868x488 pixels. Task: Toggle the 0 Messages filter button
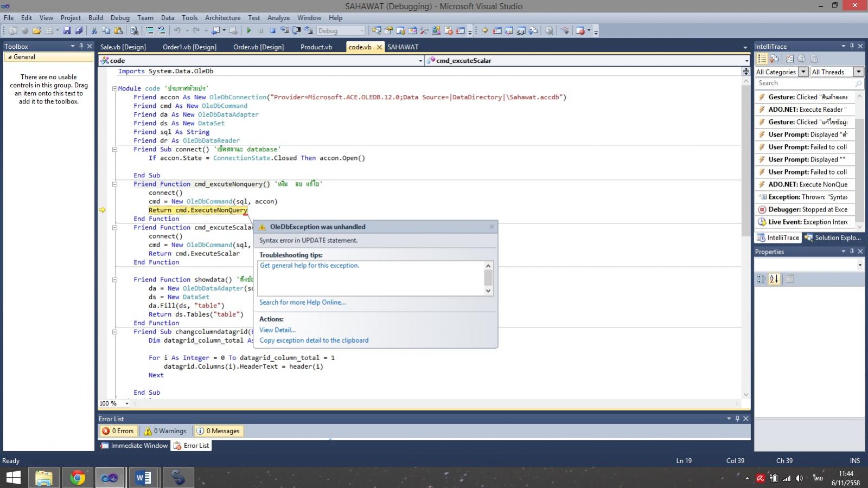218,431
